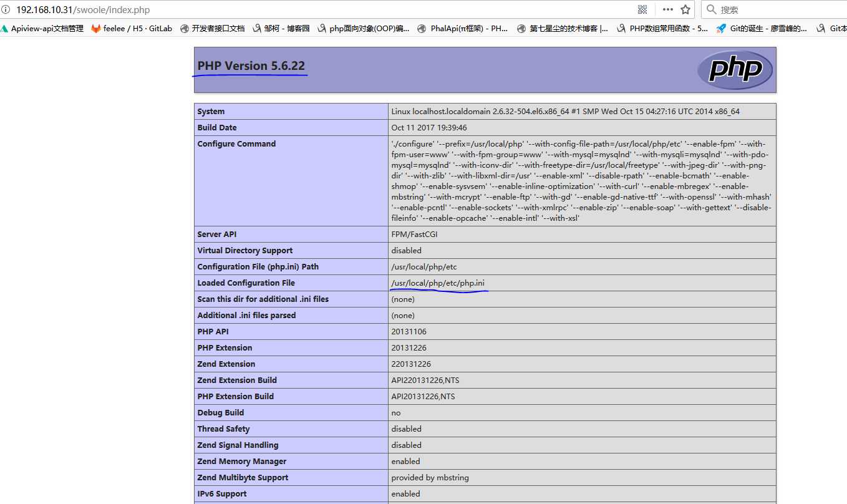
Task: Click the Server API label
Action: point(217,235)
